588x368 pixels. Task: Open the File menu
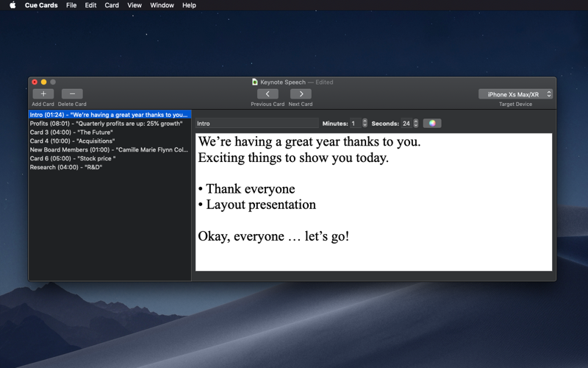(x=71, y=5)
